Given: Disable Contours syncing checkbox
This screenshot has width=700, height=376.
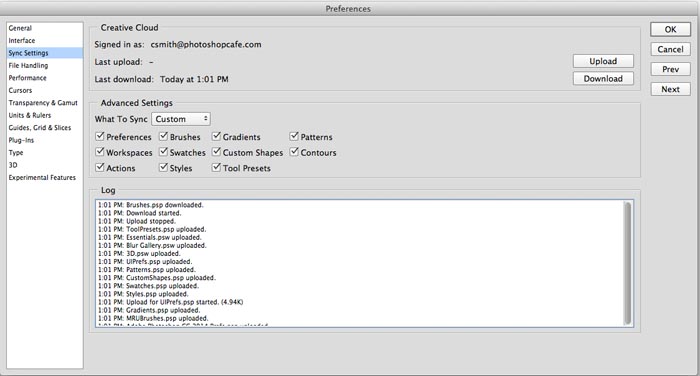Looking at the screenshot, I should pos(294,152).
